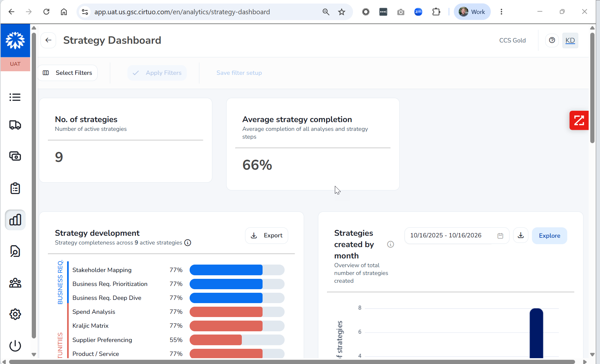This screenshot has width=600, height=364.
Task: Open the document search icon in the sidebar
Action: pos(15,251)
